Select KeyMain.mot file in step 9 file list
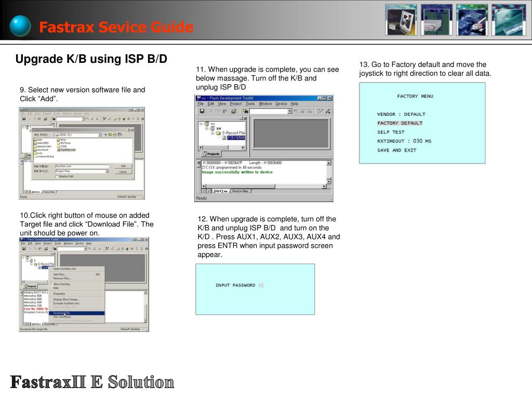 point(67,150)
